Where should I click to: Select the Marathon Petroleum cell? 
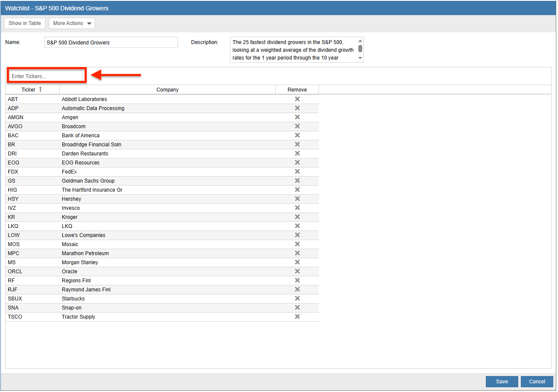tap(168, 253)
